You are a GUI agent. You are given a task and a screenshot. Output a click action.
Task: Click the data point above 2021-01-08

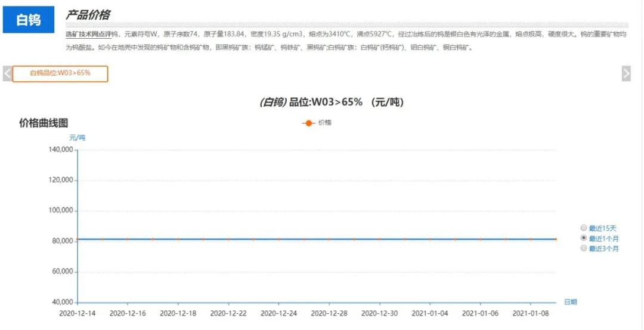click(x=530, y=239)
